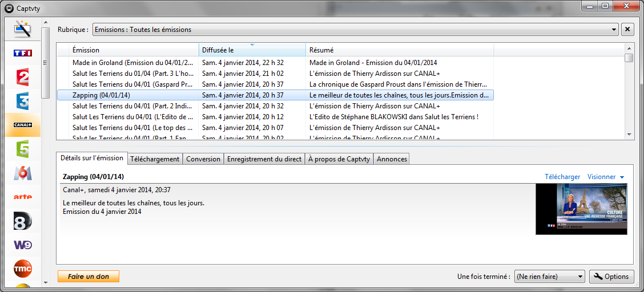644x292 pixels.
Task: Click the Visionner link
Action: pyautogui.click(x=601, y=177)
